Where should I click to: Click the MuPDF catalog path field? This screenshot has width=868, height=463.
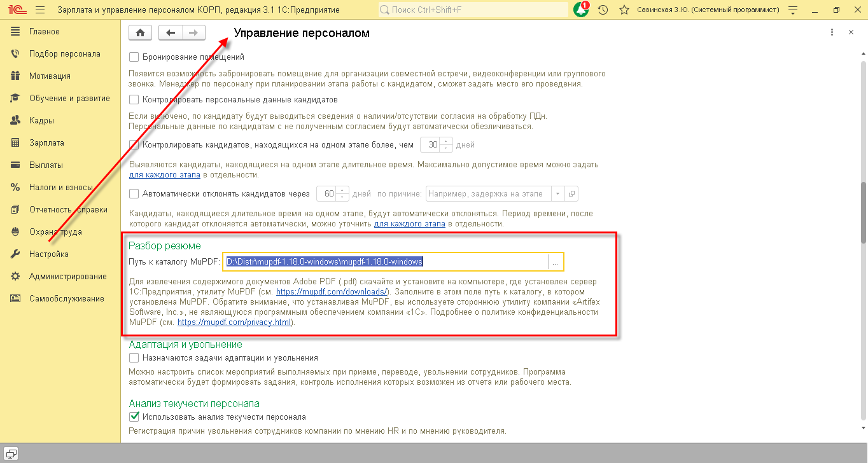pyautogui.click(x=386, y=262)
